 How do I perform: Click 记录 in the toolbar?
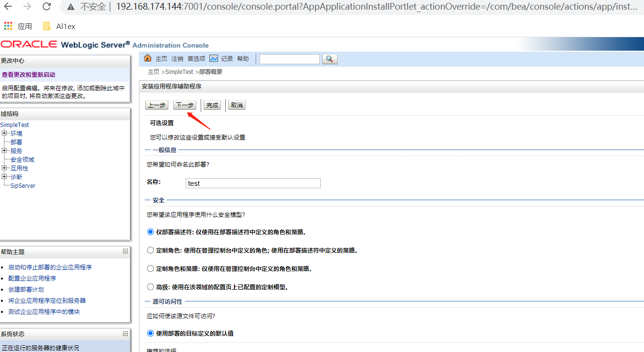pyautogui.click(x=227, y=59)
